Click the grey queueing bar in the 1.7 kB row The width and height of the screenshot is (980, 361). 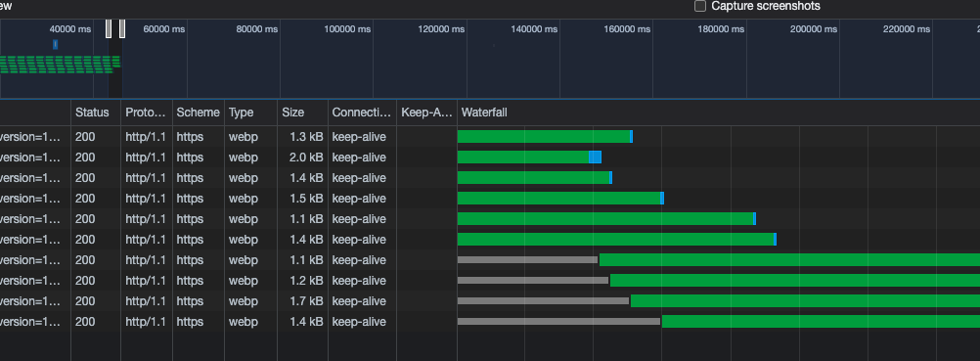pyautogui.click(x=543, y=301)
